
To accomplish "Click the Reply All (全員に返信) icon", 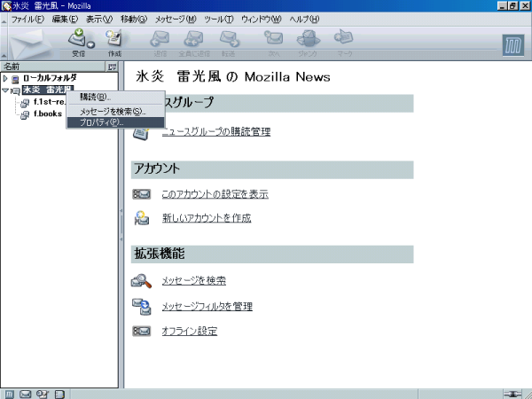I will [193, 38].
